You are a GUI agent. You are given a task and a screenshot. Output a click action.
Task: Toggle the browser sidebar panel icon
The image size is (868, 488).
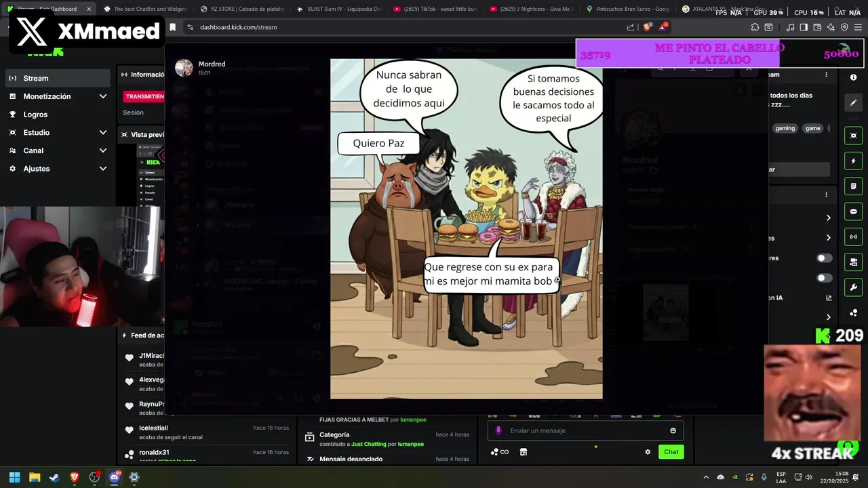pos(804,27)
